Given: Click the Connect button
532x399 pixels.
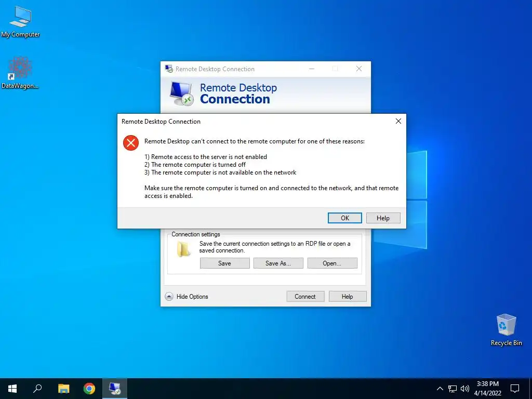Looking at the screenshot, I should (x=305, y=296).
